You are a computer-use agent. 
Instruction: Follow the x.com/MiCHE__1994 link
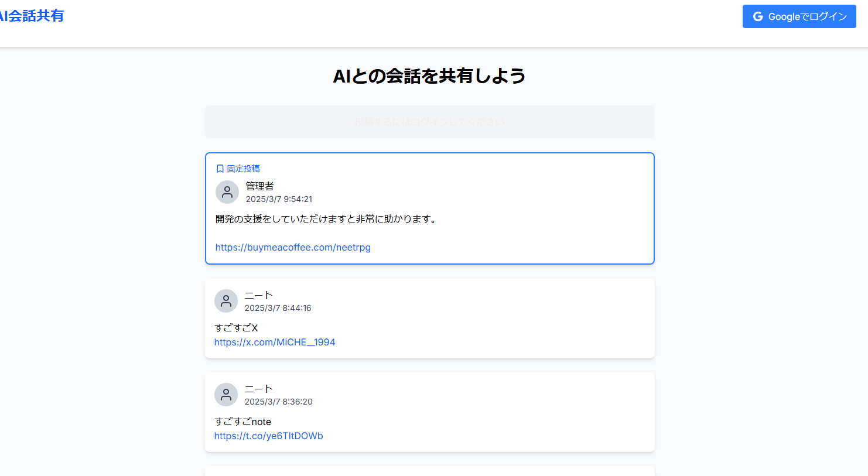(275, 342)
